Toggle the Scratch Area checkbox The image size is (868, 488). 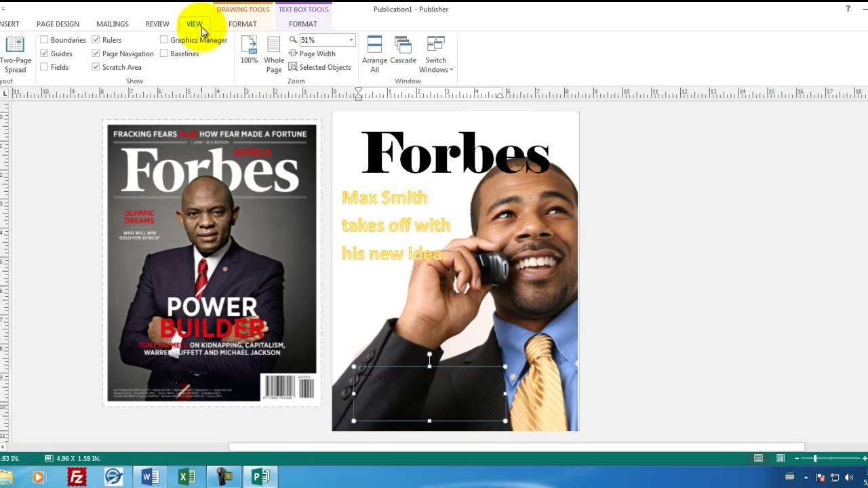coord(96,67)
